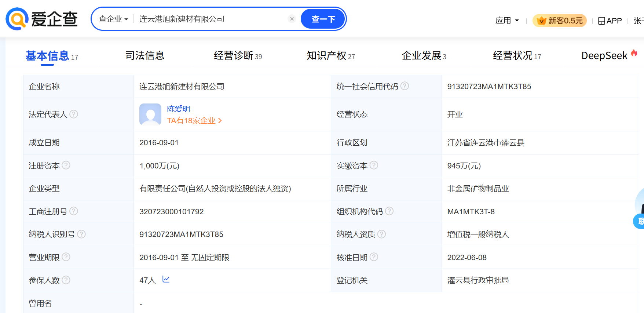Click the 注册资本 value 1,000万(元)
The width and height of the screenshot is (644, 313).
coord(160,165)
